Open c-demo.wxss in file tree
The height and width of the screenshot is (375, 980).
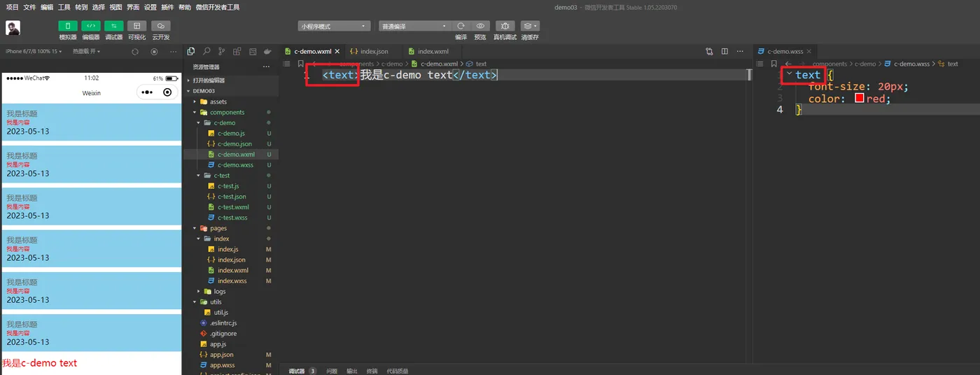(x=234, y=165)
